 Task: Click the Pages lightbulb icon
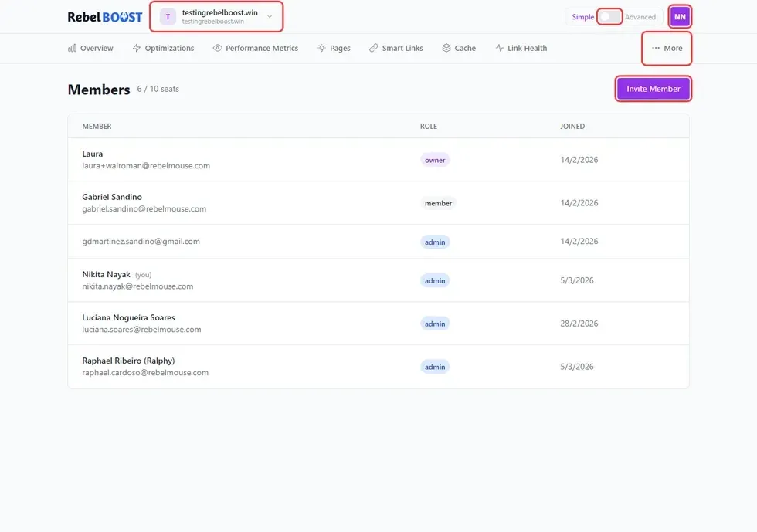click(x=321, y=48)
